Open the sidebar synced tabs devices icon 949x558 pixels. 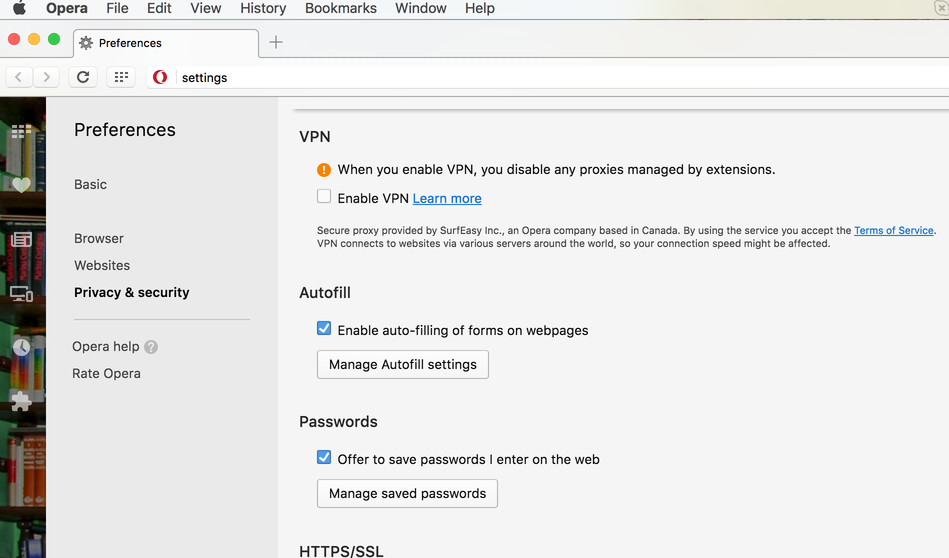tap(21, 294)
